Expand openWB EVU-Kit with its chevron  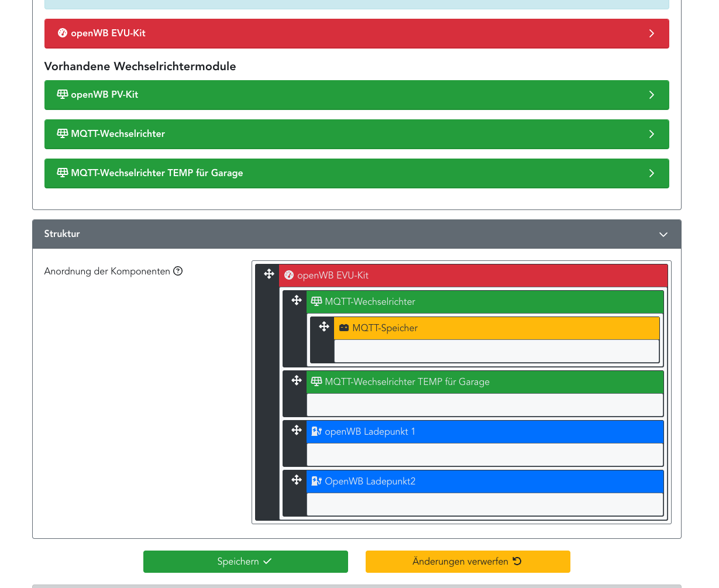click(652, 33)
